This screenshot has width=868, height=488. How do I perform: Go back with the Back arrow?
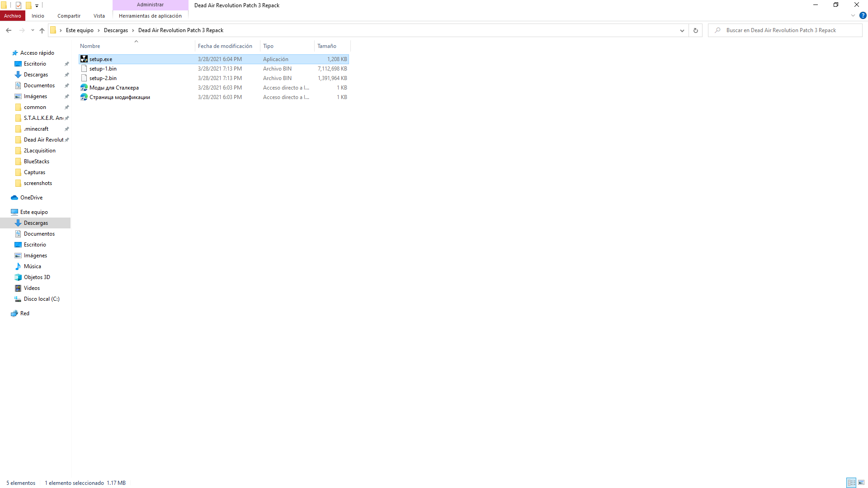point(9,30)
